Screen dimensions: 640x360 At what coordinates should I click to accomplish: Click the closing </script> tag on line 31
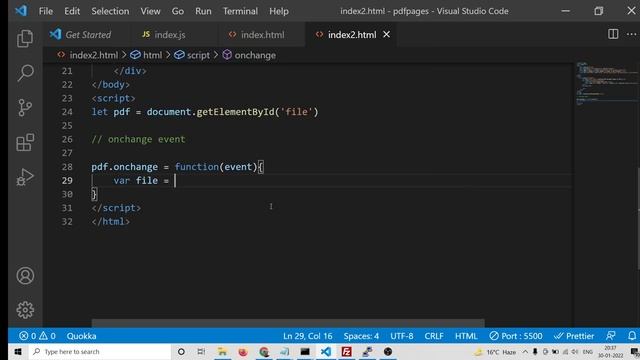(116, 208)
